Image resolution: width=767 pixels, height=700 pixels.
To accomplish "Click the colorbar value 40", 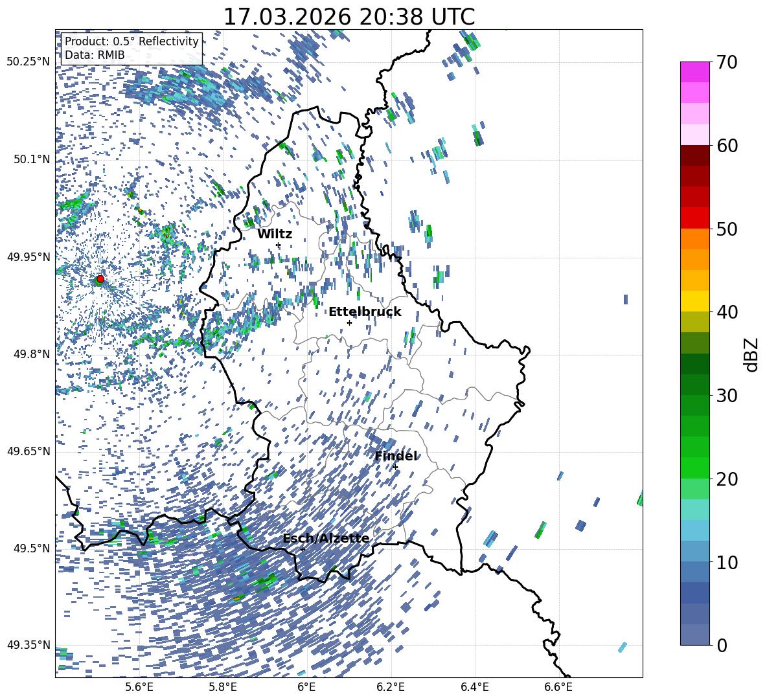I will [x=726, y=312].
